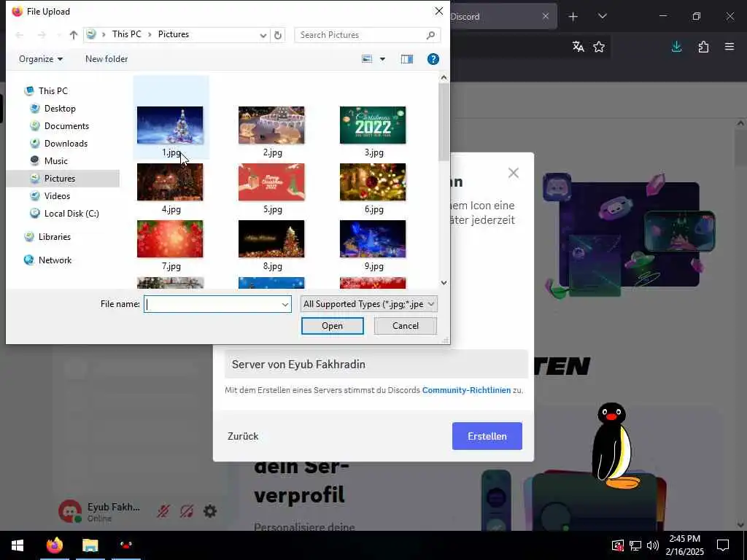This screenshot has width=747, height=560.
Task: Open File Explorer from taskbar
Action: [90, 545]
